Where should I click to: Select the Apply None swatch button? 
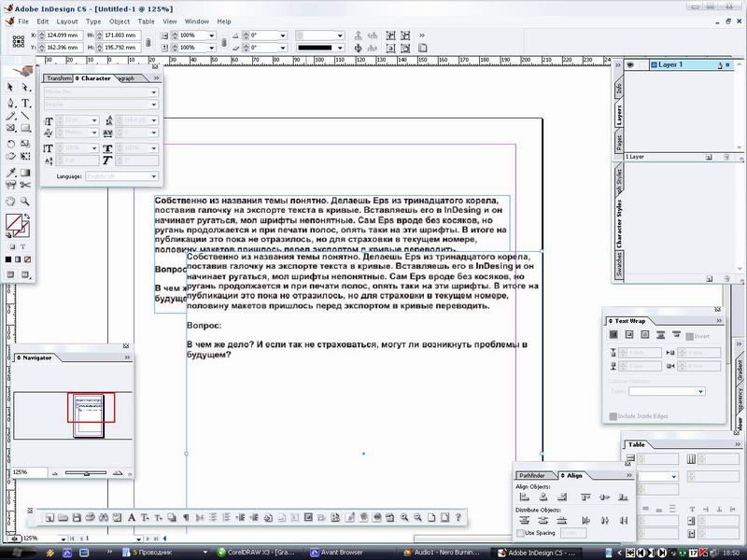[x=28, y=259]
